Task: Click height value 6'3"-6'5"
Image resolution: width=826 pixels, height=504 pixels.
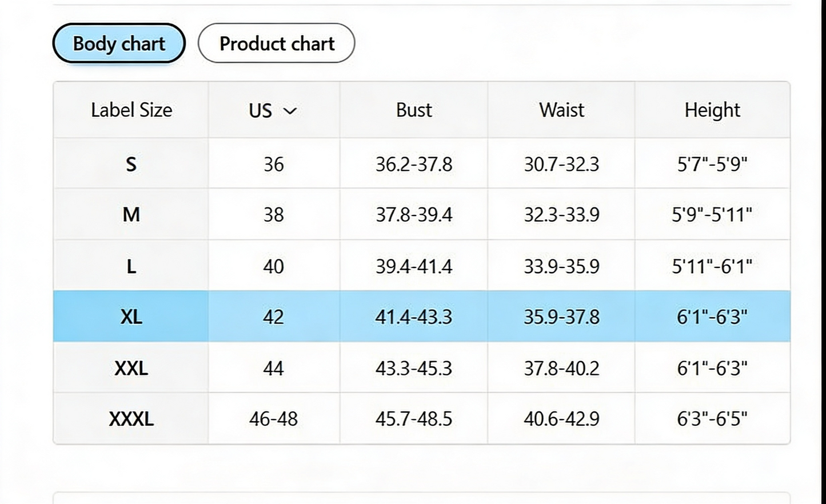Action: [x=712, y=418]
